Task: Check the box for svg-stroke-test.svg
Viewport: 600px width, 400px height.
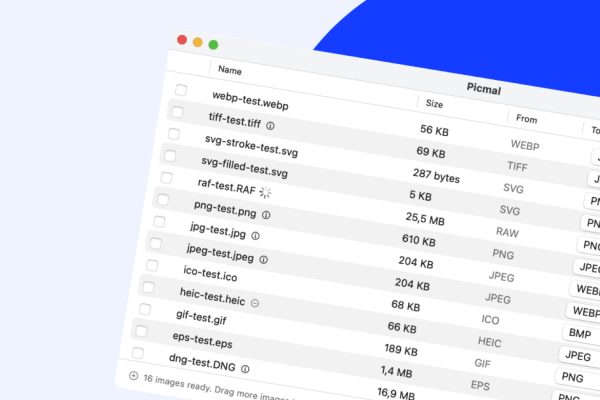Action: pyautogui.click(x=174, y=134)
